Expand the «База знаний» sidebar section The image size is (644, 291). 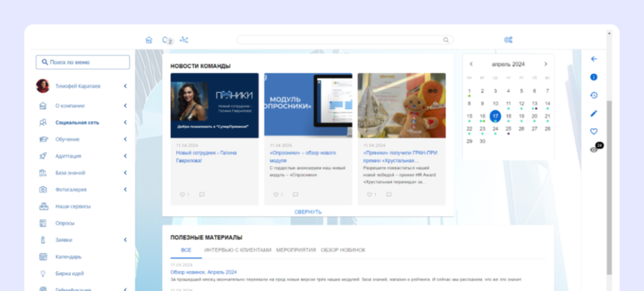click(125, 172)
